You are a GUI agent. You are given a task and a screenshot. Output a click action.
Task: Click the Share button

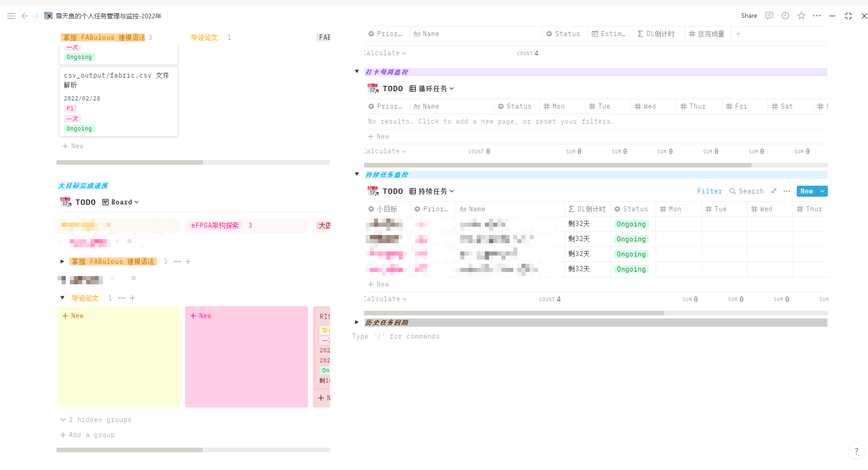pos(749,16)
